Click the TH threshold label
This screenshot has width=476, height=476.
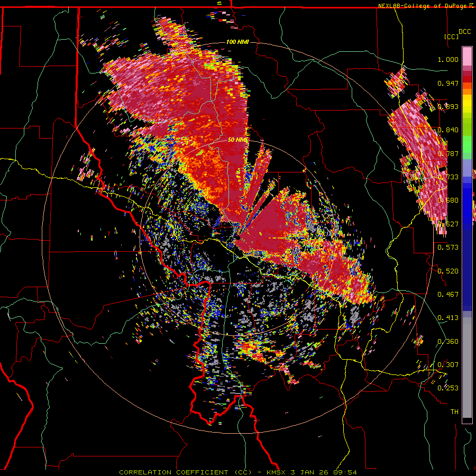(x=454, y=412)
